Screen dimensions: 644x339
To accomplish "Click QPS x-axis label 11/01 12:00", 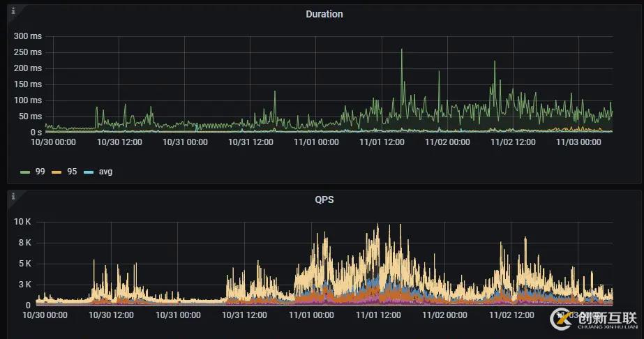I will pos(378,315).
